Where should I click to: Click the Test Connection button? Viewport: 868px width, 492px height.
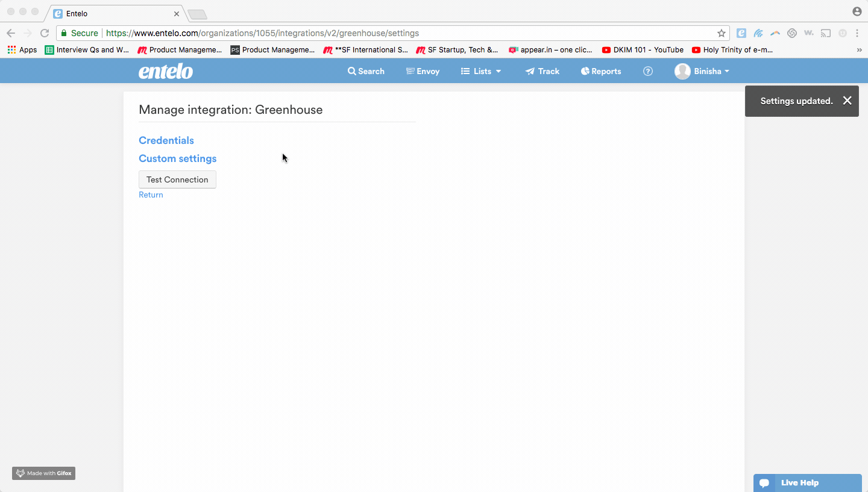click(x=177, y=179)
